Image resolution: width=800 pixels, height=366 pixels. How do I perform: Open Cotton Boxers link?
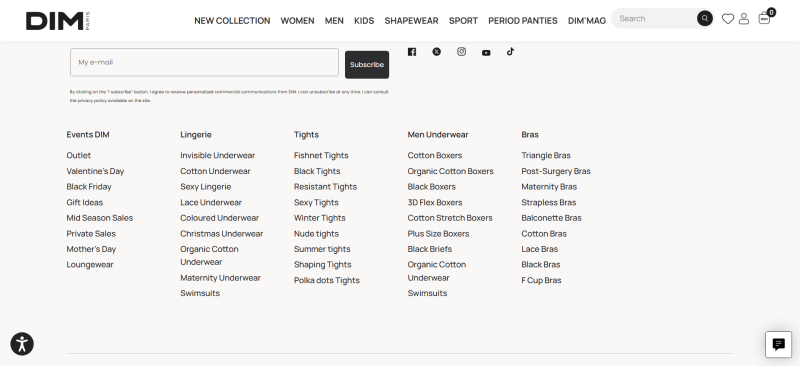point(435,155)
